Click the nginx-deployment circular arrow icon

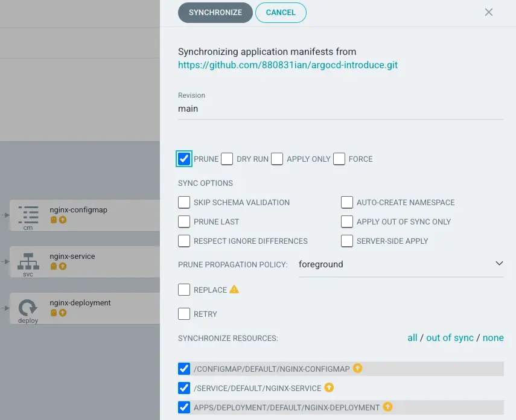28,308
